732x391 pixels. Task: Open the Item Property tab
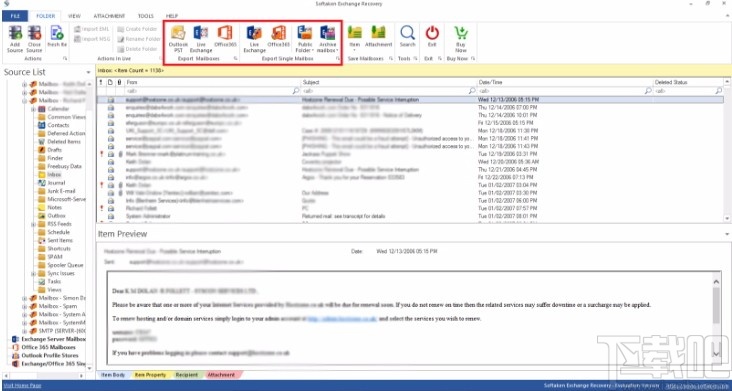pyautogui.click(x=150, y=375)
